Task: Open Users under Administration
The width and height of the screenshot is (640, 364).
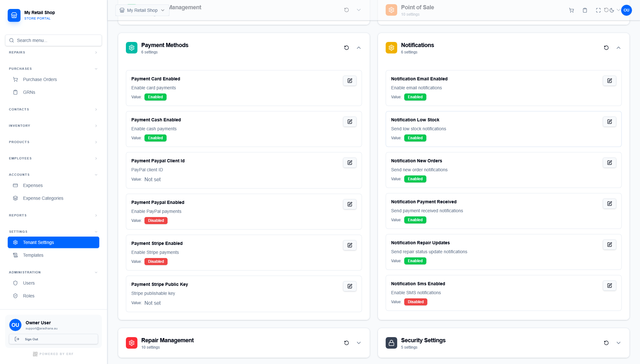Action: click(x=53, y=283)
